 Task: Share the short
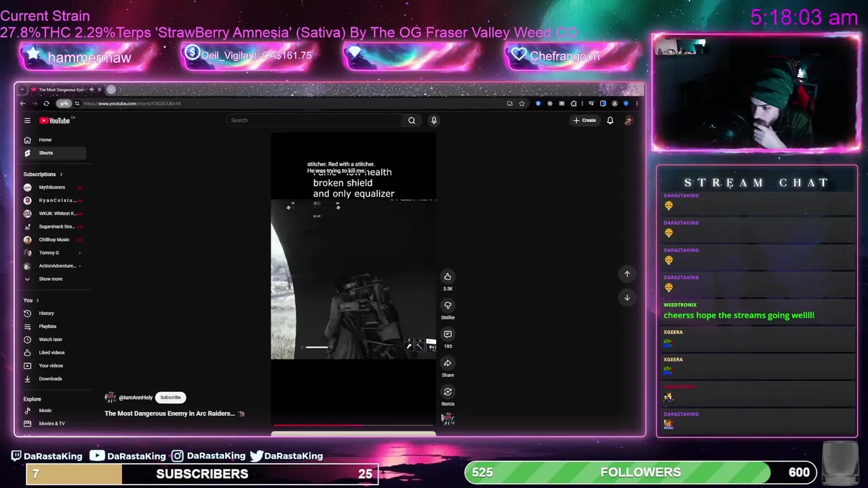pyautogui.click(x=448, y=363)
